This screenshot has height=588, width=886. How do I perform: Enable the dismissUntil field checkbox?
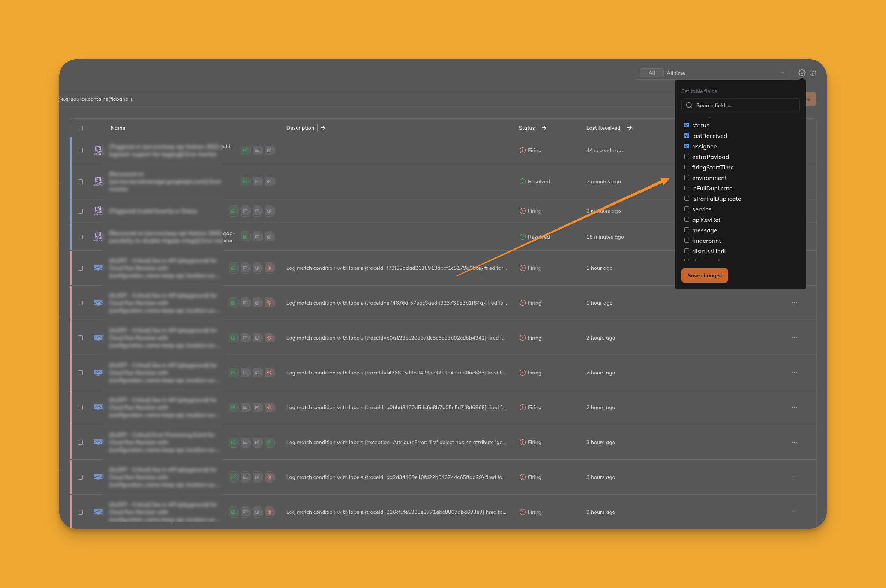[x=687, y=251]
